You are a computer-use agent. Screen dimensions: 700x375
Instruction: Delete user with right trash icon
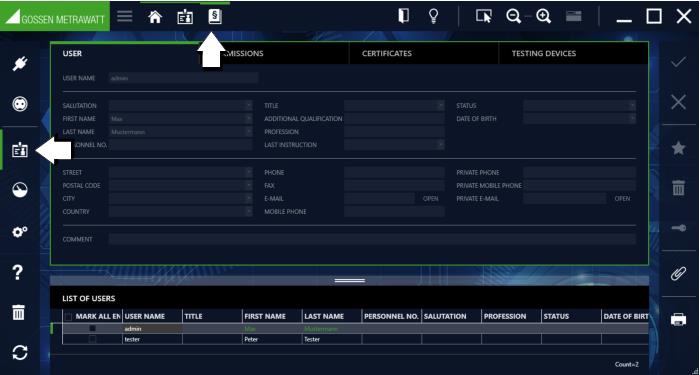coord(678,188)
